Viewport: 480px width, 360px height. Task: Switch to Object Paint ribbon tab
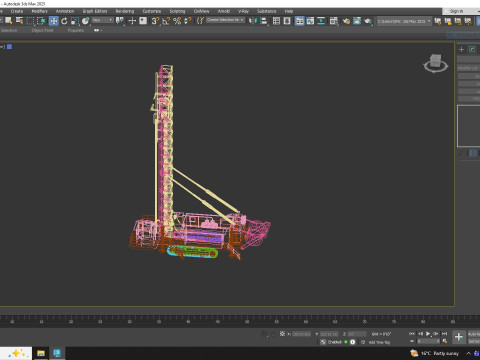(43, 30)
